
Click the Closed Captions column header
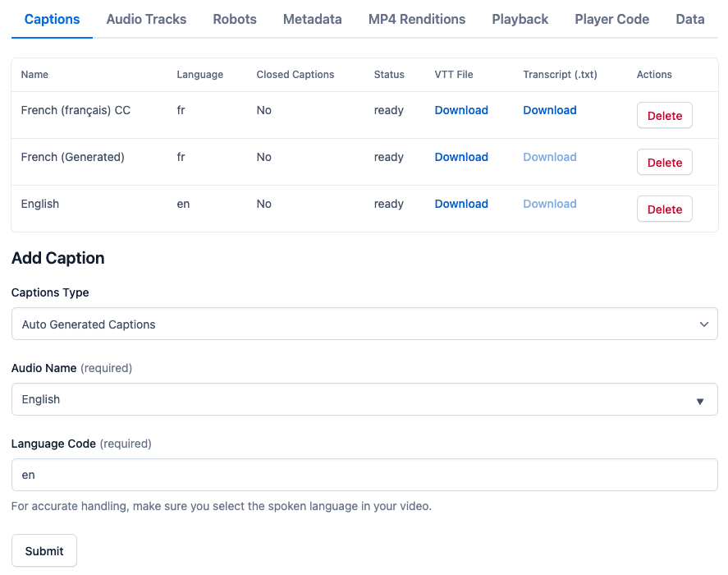pos(295,75)
